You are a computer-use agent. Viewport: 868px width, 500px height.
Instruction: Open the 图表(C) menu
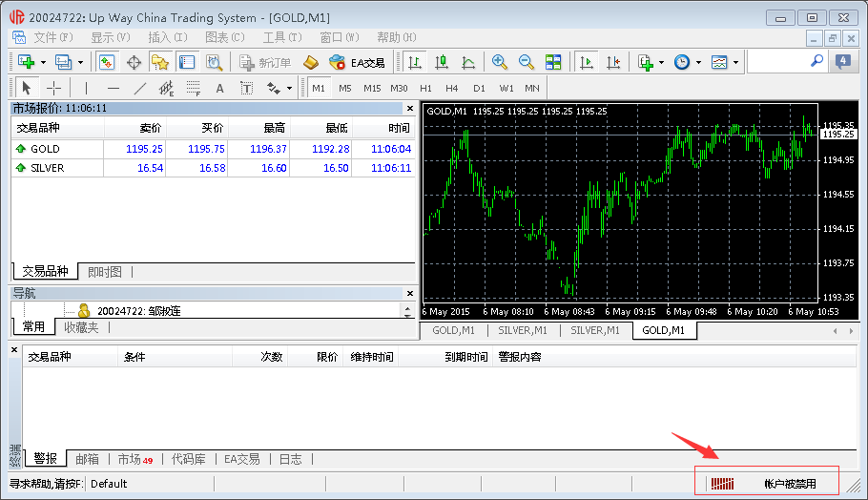(225, 37)
